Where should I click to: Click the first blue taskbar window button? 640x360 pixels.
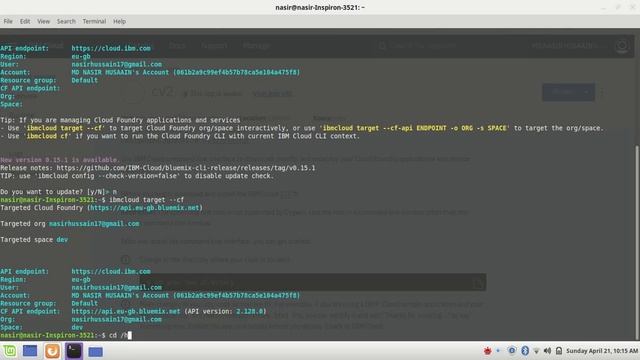pos(30,351)
